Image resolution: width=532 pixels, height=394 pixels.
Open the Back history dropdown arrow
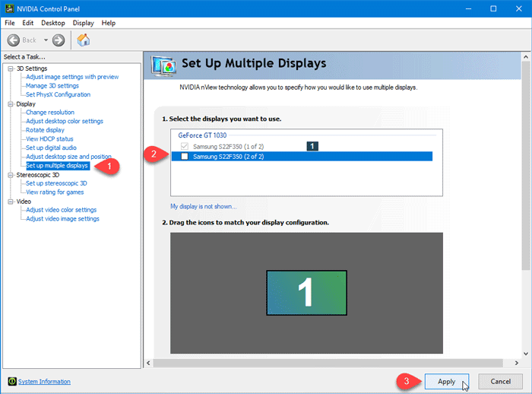tap(46, 40)
